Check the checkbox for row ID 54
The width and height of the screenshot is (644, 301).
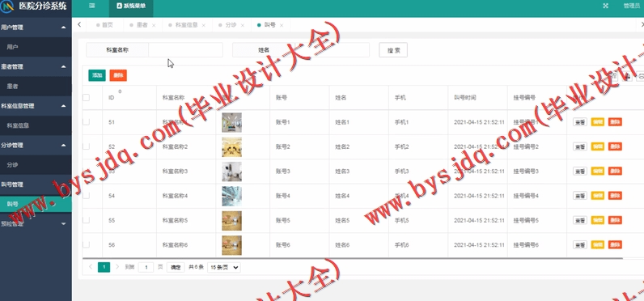click(x=86, y=196)
